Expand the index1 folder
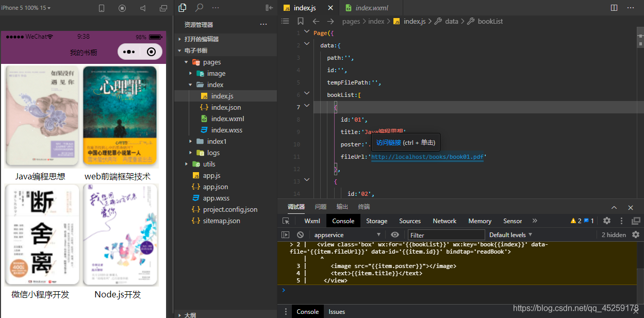Viewport: 644px width, 318px height. coord(190,141)
